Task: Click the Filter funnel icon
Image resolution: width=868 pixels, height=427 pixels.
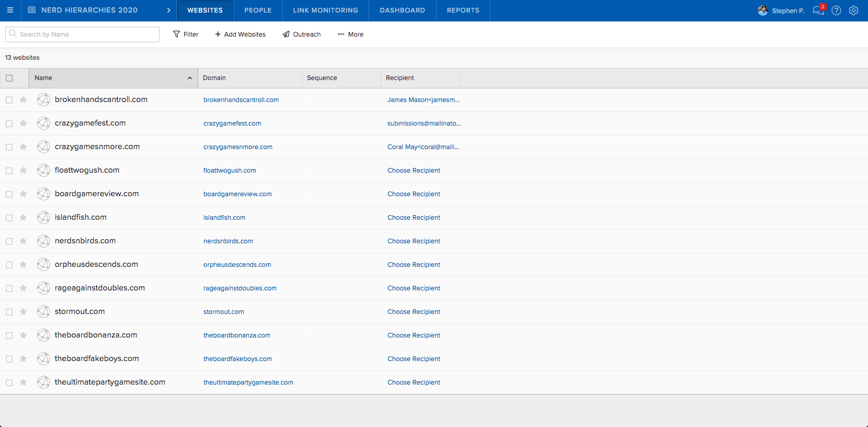Action: (177, 35)
